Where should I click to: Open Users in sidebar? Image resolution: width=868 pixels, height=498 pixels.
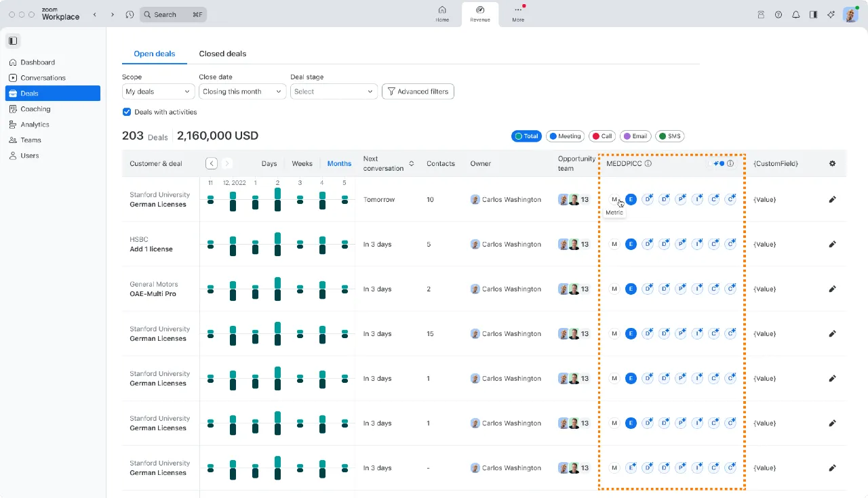[x=53, y=156]
